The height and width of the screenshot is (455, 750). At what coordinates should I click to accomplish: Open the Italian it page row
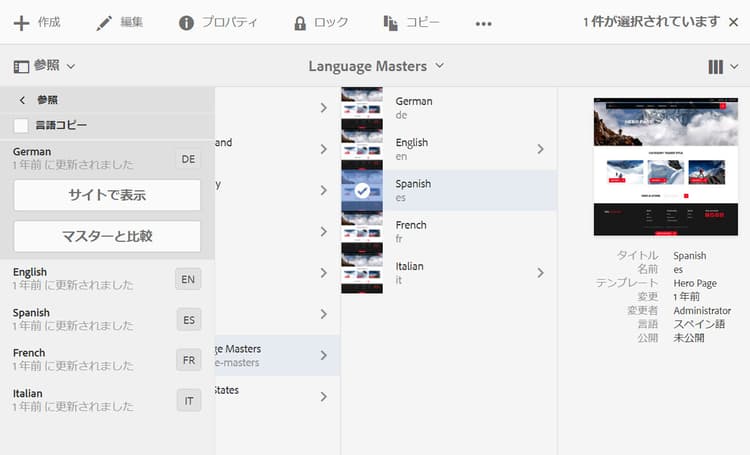coord(449,273)
